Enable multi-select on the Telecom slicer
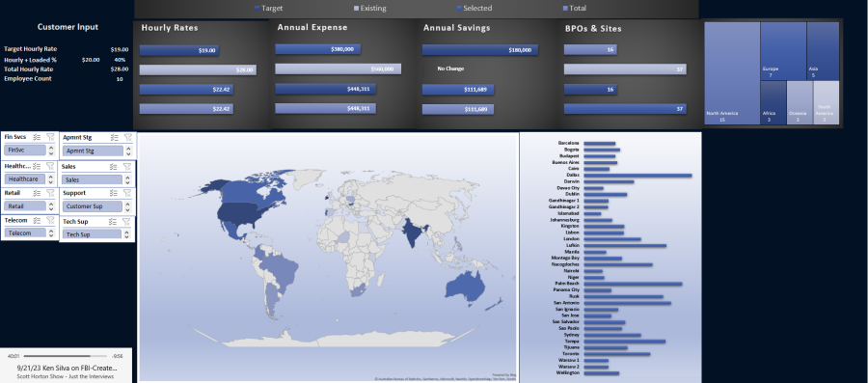 pyautogui.click(x=37, y=220)
